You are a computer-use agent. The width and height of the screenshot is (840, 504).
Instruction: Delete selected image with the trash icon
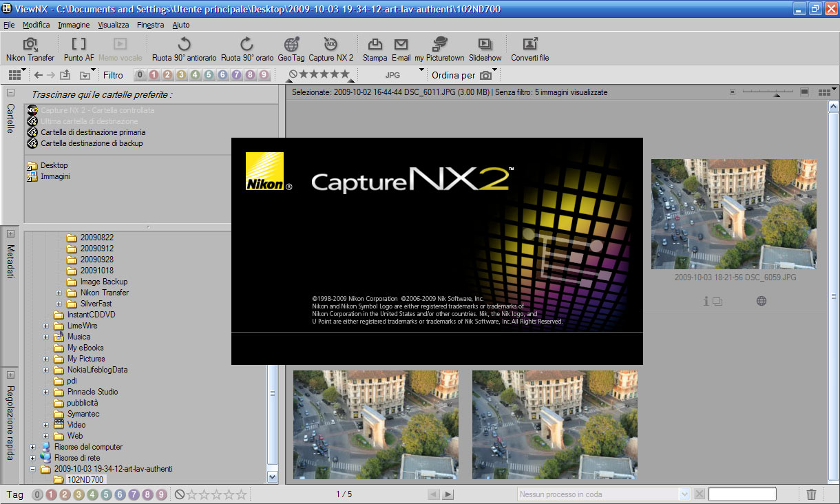pos(812,494)
